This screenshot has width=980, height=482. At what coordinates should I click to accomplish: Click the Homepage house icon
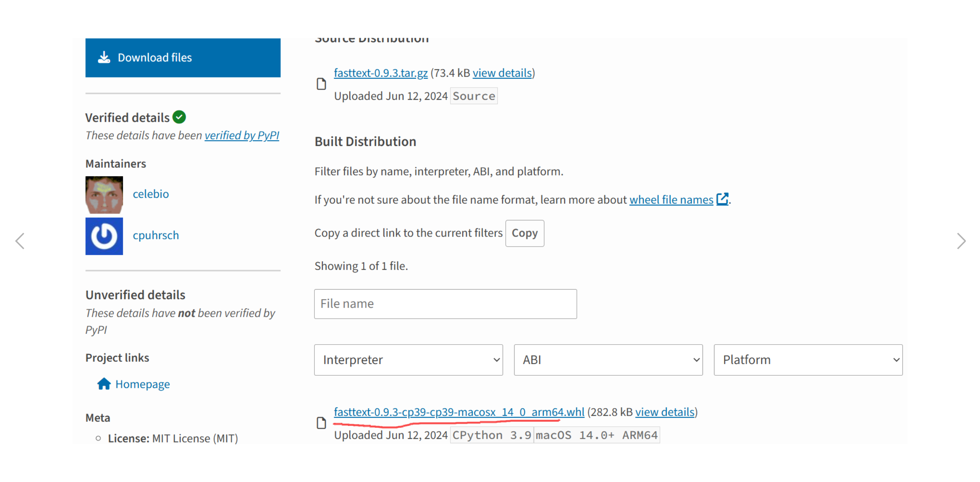[104, 384]
